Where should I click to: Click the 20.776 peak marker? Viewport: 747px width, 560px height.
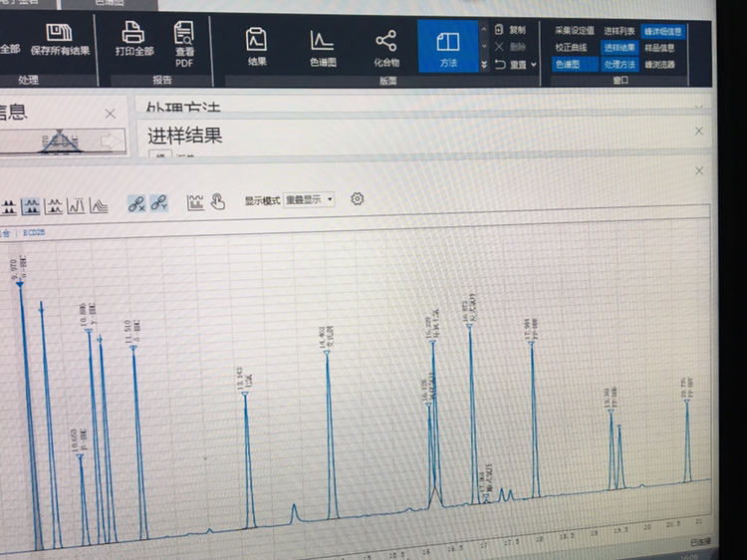coord(687,402)
